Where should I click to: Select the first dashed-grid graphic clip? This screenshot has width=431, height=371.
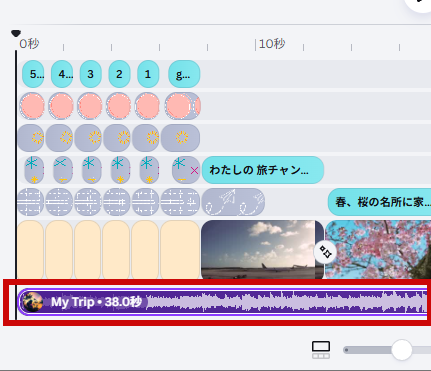click(30, 202)
